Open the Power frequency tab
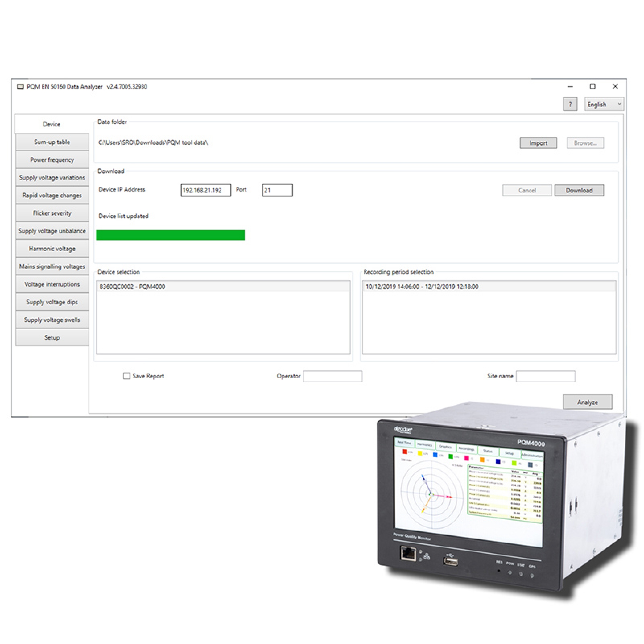This screenshot has width=644, height=644. click(52, 160)
